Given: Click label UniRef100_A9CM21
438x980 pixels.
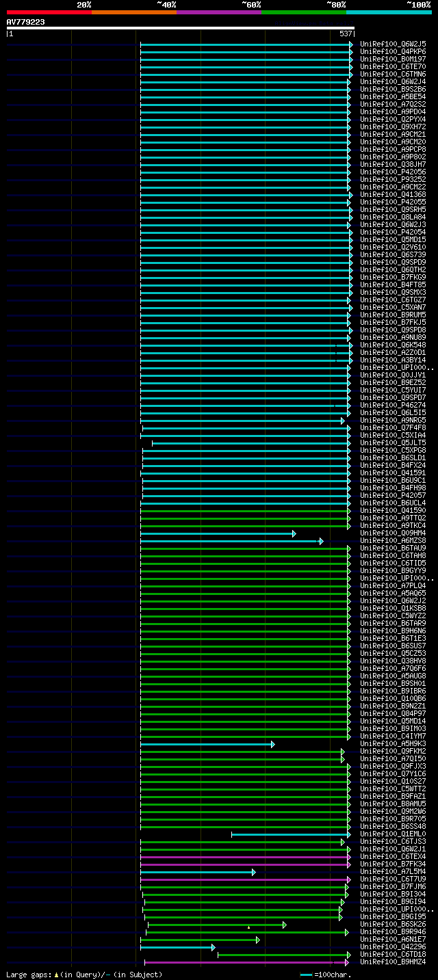Looking at the screenshot, I should (393, 134).
